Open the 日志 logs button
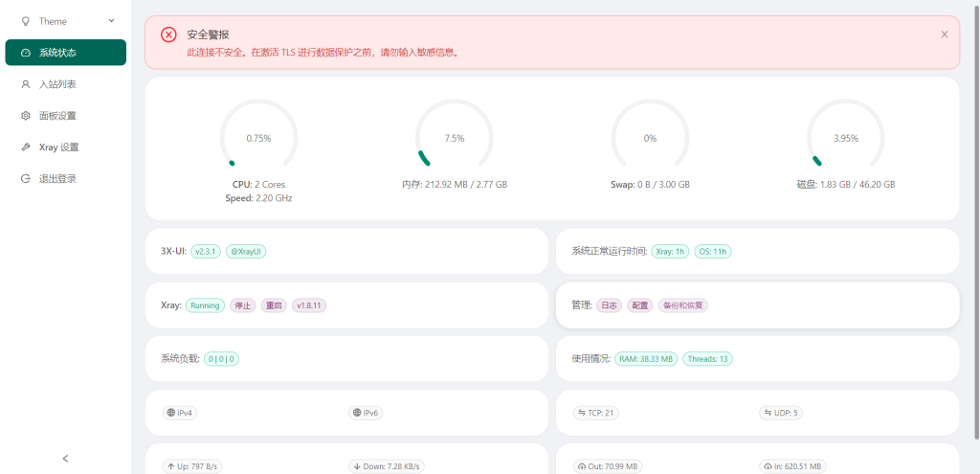This screenshot has height=474, width=980. tap(609, 305)
